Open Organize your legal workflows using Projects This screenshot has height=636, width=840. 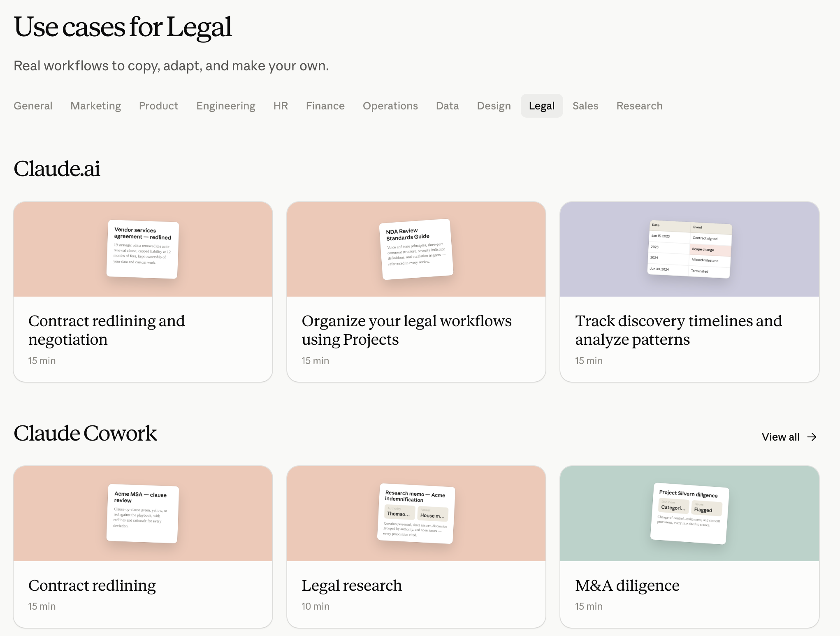(406, 330)
